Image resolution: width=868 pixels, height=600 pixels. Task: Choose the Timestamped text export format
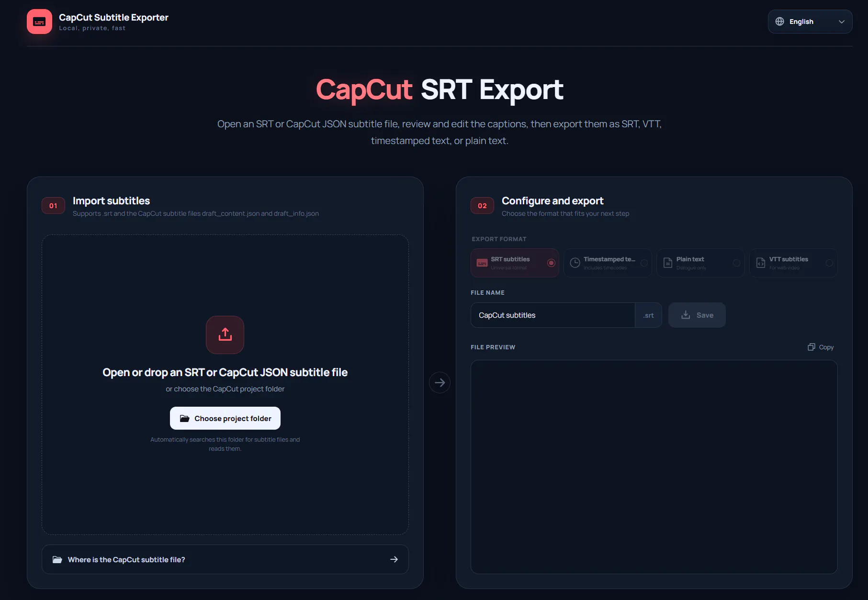pos(608,263)
